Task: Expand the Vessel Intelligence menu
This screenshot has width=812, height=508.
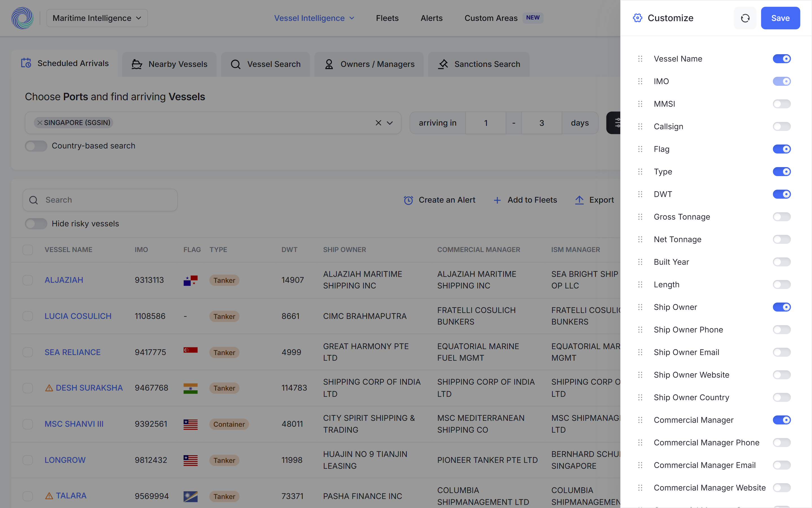Action: (314, 18)
